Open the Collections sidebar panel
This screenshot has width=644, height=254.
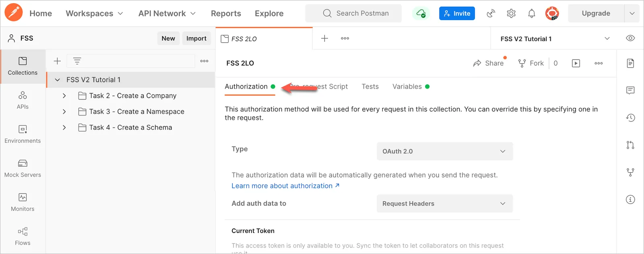coord(23,66)
